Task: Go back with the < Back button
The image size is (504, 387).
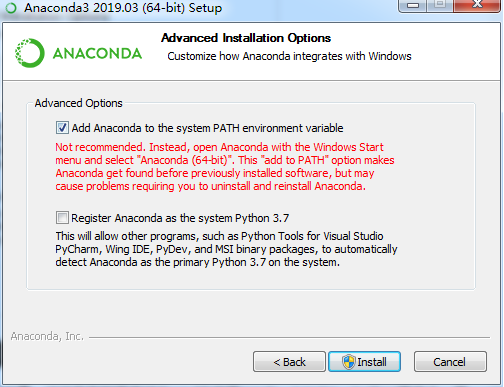Action: [x=289, y=362]
